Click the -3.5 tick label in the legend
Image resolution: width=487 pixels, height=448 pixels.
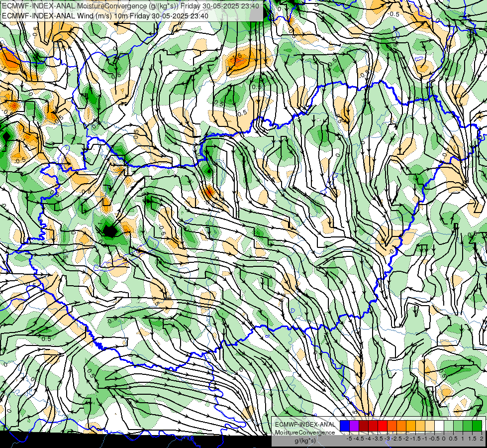click(378, 439)
